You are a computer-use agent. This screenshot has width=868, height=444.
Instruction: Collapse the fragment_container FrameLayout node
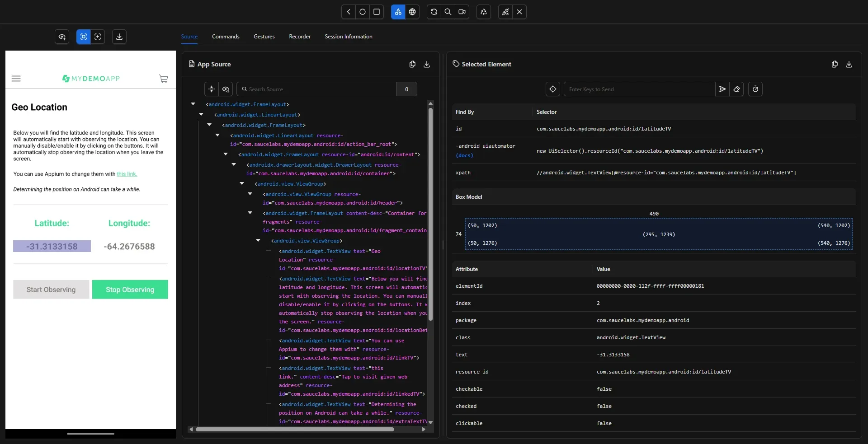tap(250, 213)
